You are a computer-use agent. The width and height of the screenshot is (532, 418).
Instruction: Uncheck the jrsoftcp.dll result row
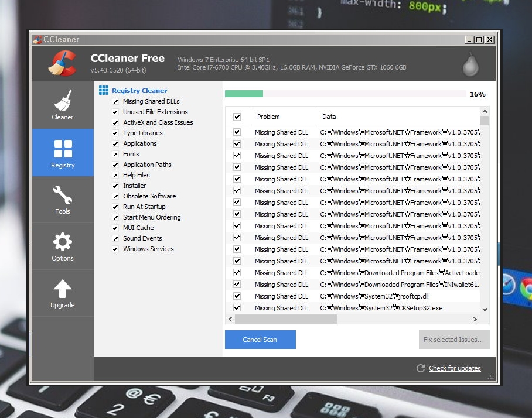click(237, 296)
